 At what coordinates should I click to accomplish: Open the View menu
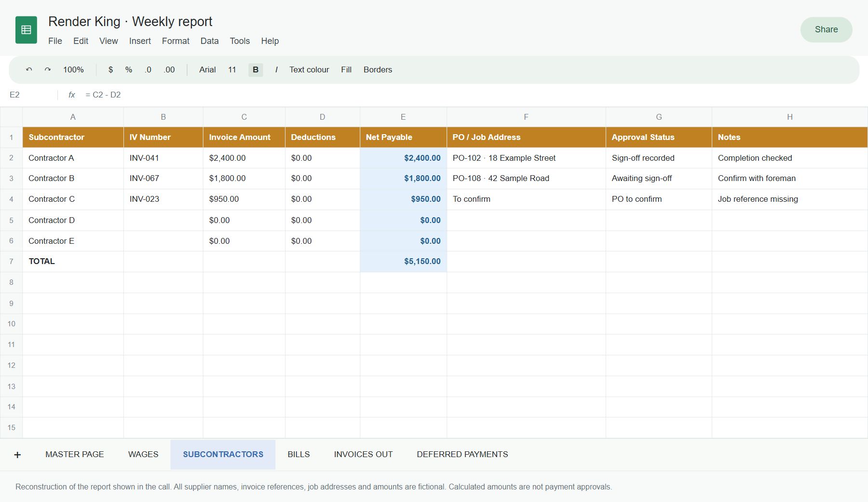pos(108,41)
